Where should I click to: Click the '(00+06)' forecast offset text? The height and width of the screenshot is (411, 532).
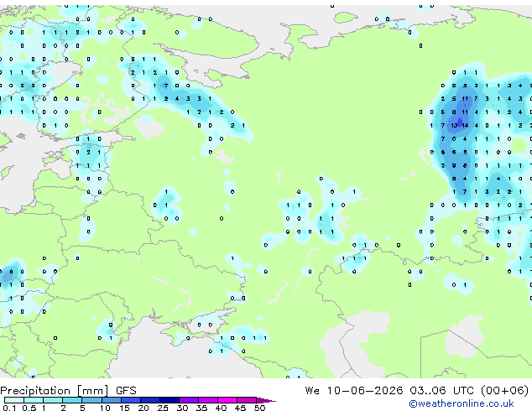click(505, 391)
